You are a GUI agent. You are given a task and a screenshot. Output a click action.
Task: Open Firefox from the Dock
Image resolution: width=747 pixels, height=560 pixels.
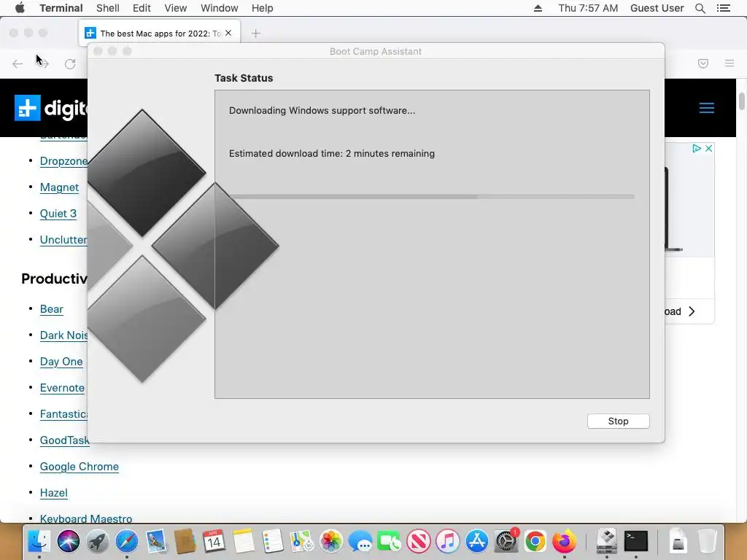(564, 542)
